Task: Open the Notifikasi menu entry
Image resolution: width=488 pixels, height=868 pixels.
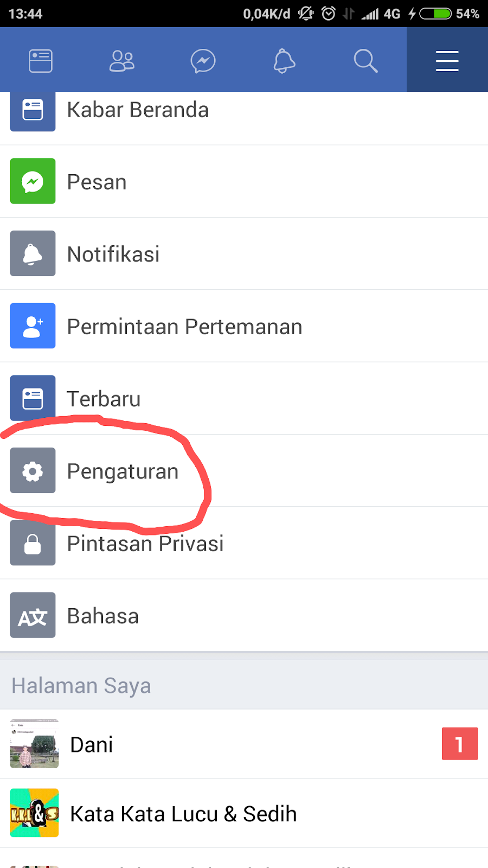Action: point(244,254)
